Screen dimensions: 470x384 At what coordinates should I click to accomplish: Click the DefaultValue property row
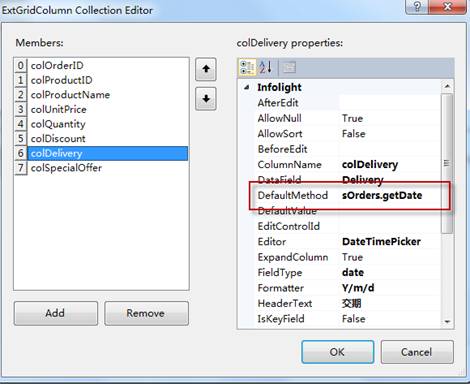click(x=348, y=211)
